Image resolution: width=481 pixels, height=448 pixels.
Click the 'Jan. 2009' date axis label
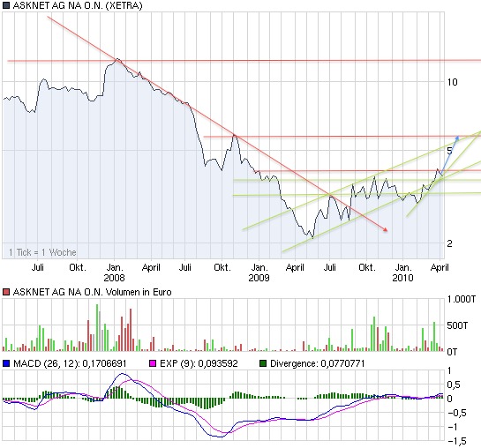pos(259,273)
